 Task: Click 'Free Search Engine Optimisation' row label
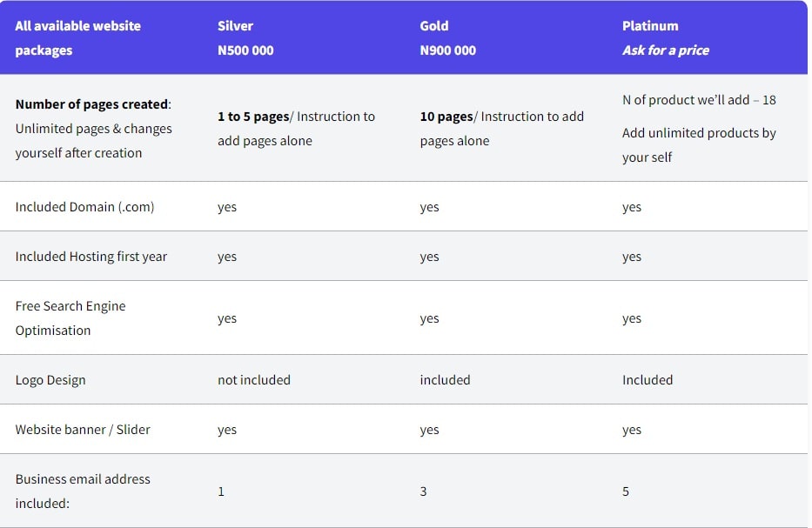click(70, 317)
